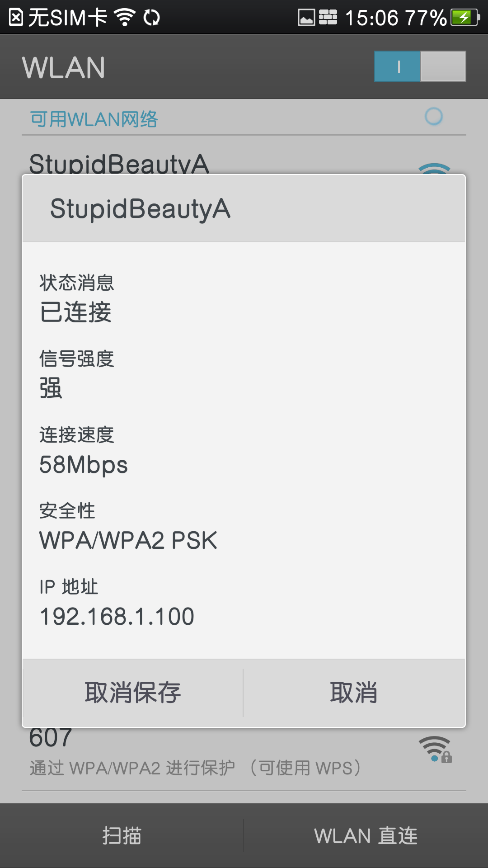The image size is (488, 868).
Task: Tap the locked Wi-Fi icon for 607
Action: [x=435, y=750]
